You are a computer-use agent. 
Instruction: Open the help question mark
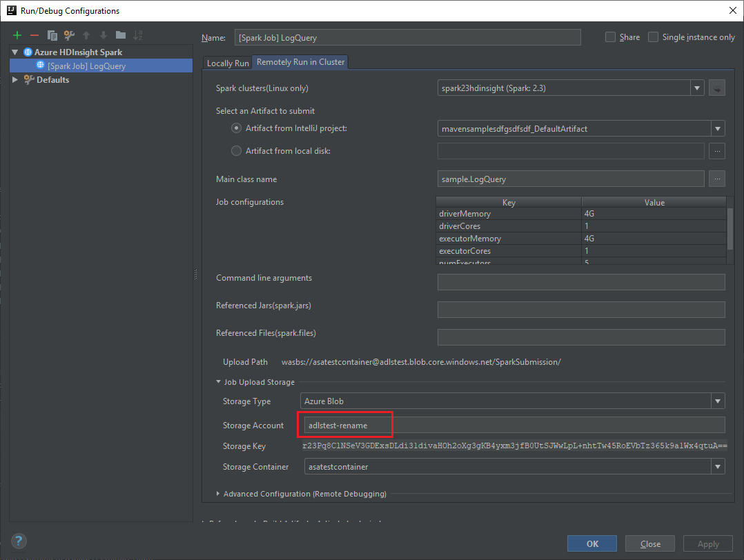click(x=18, y=541)
